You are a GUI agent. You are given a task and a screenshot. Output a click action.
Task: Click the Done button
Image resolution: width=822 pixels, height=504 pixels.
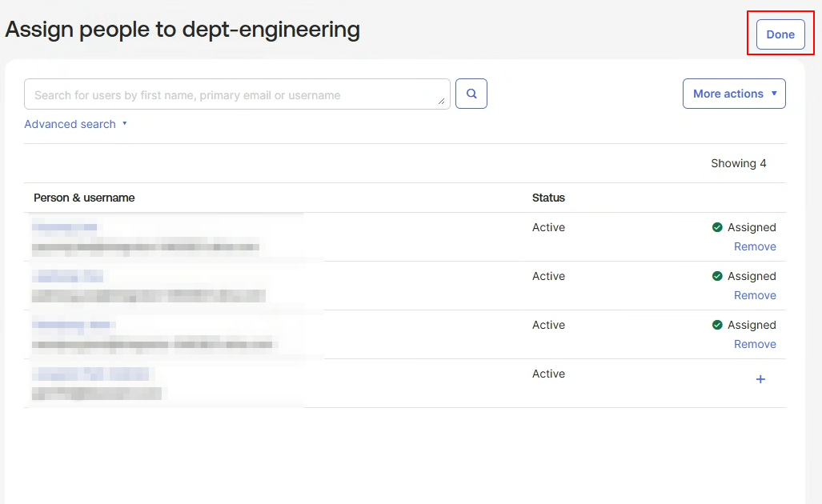point(780,34)
